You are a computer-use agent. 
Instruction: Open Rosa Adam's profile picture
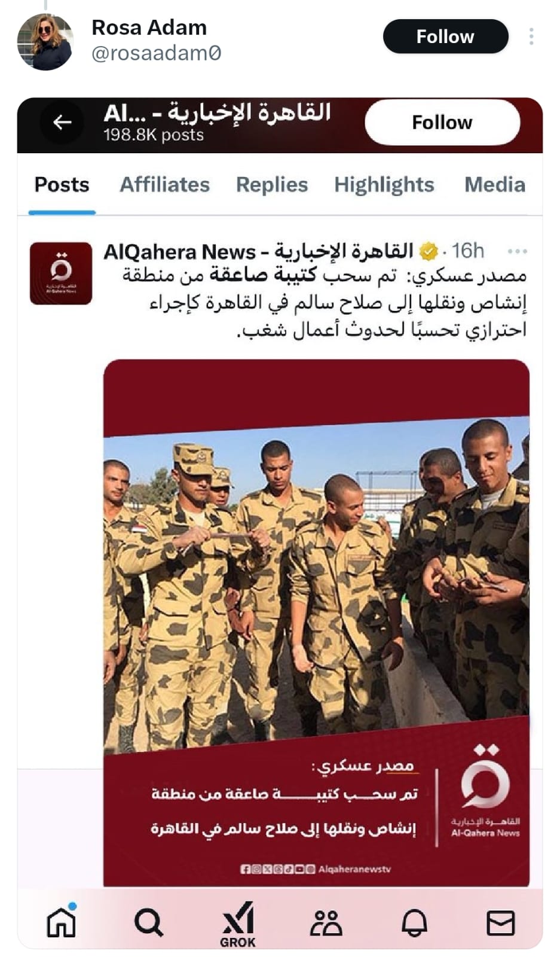pos(45,42)
